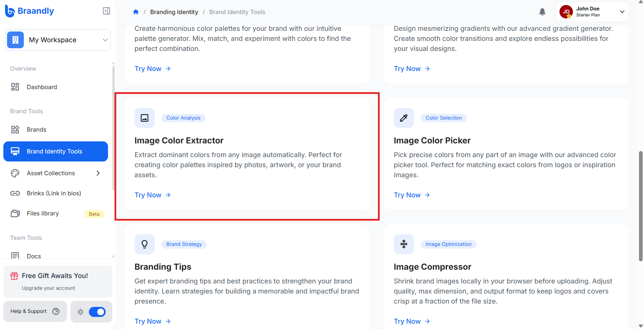Click the page vertical scrollbar thumb
644x329 pixels.
coord(641,206)
